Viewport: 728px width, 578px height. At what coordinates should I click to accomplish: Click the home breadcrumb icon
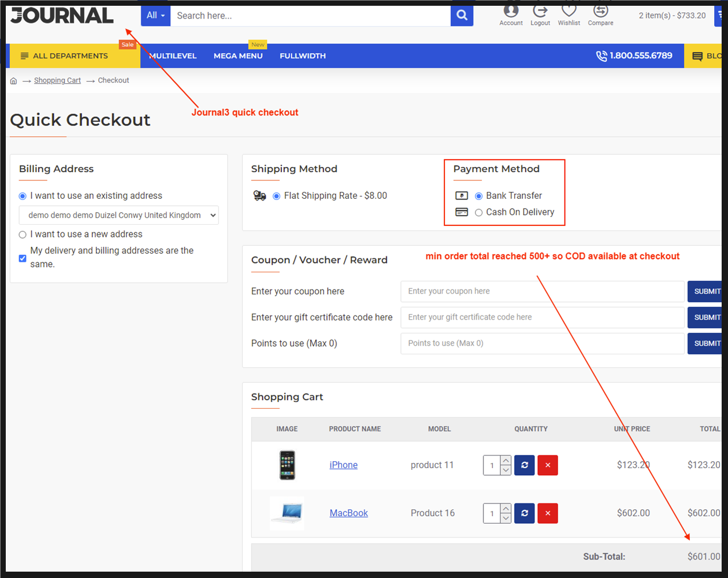(14, 81)
